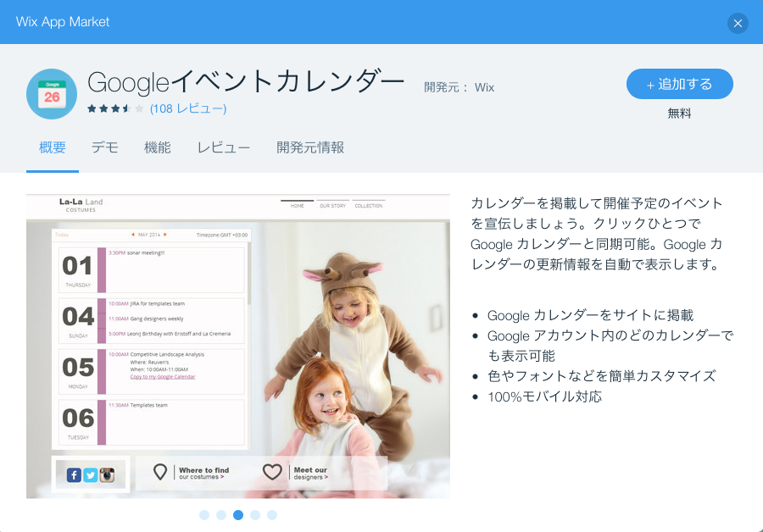Click the Google Event Calendar app icon

[x=52, y=94]
